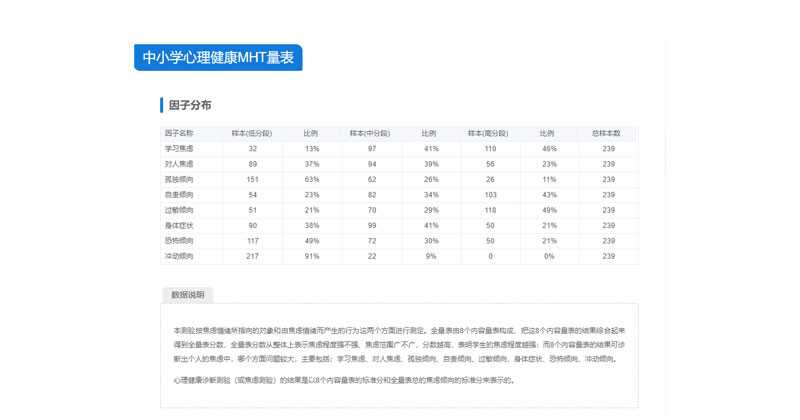Select the 恐怖倾向 row label
Viewport: 800px width, 420px height.
(179, 240)
